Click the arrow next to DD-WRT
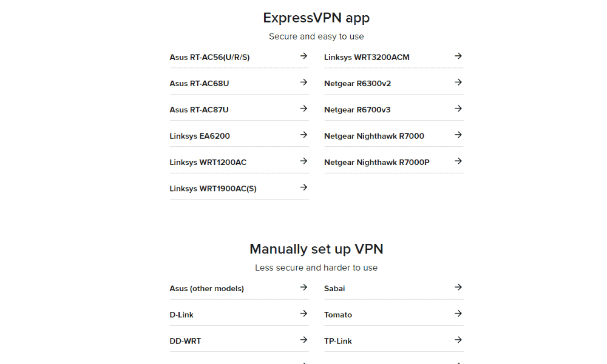Image resolution: width=607 pixels, height=364 pixels. click(302, 340)
